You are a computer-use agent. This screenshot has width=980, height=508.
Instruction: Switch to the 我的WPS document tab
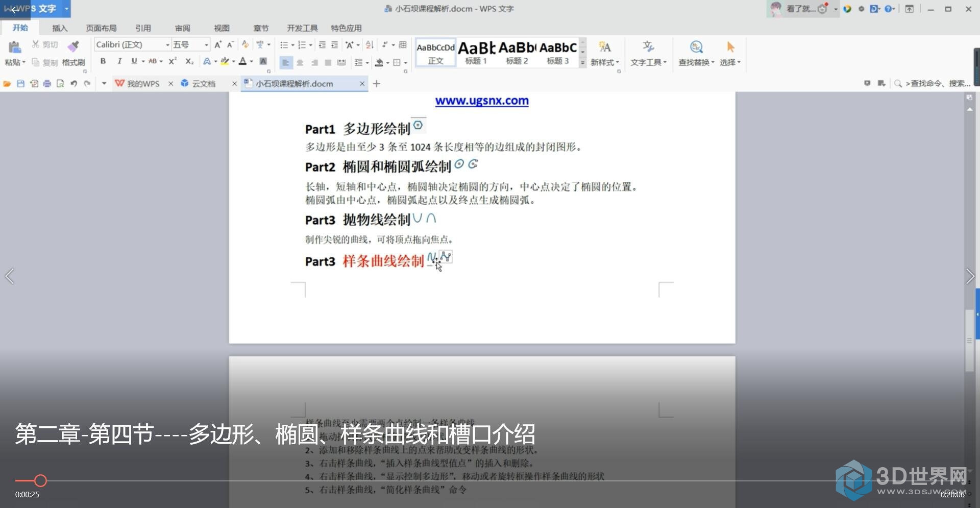(138, 83)
